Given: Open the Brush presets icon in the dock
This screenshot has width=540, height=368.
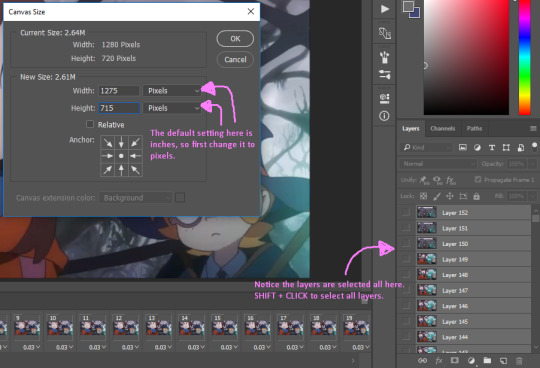Looking at the screenshot, I should tap(384, 57).
